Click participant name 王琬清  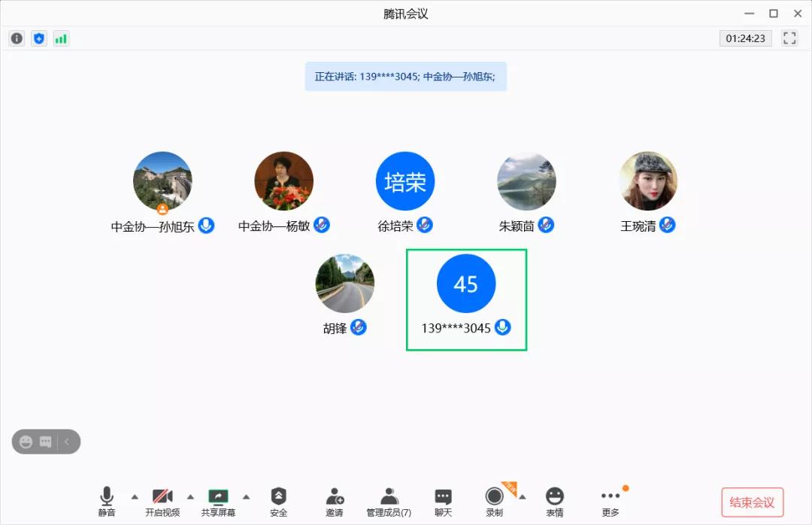click(638, 226)
